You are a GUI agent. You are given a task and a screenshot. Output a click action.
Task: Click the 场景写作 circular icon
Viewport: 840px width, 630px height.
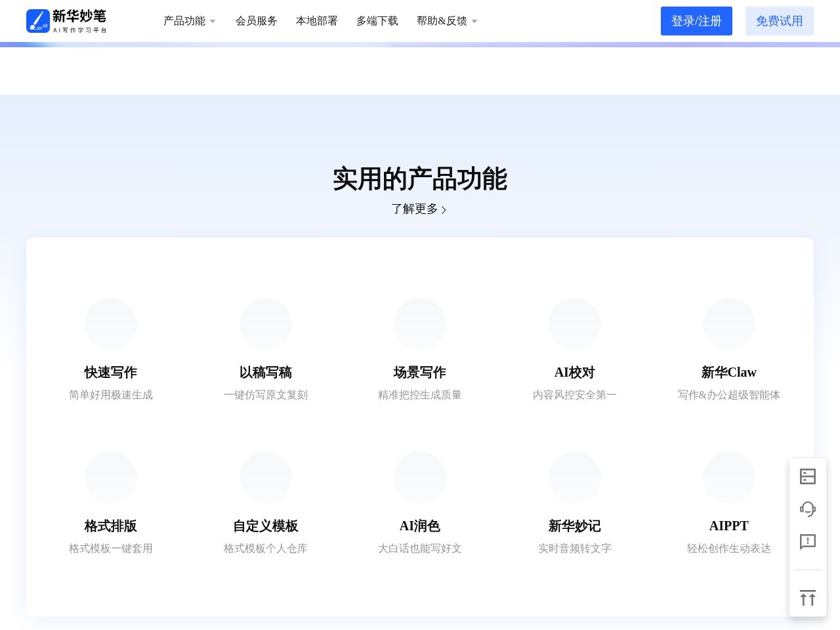[x=420, y=324]
